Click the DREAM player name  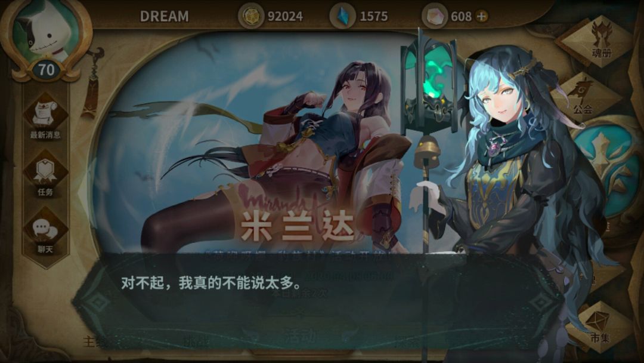tap(165, 17)
